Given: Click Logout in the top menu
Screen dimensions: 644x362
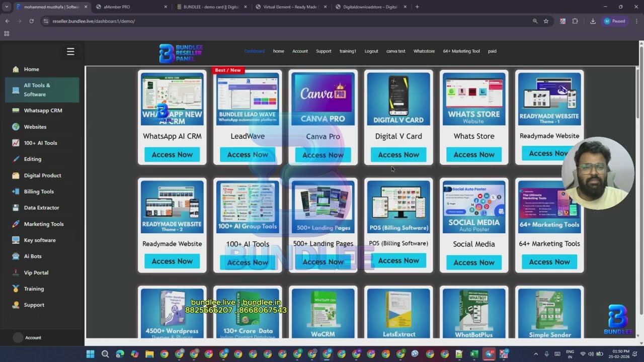Looking at the screenshot, I should (371, 51).
